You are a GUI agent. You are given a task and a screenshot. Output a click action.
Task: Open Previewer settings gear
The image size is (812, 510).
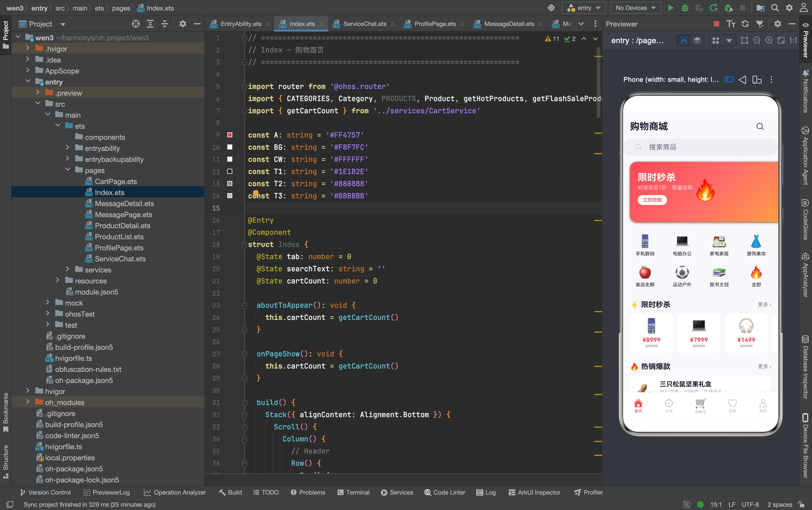[x=777, y=24]
